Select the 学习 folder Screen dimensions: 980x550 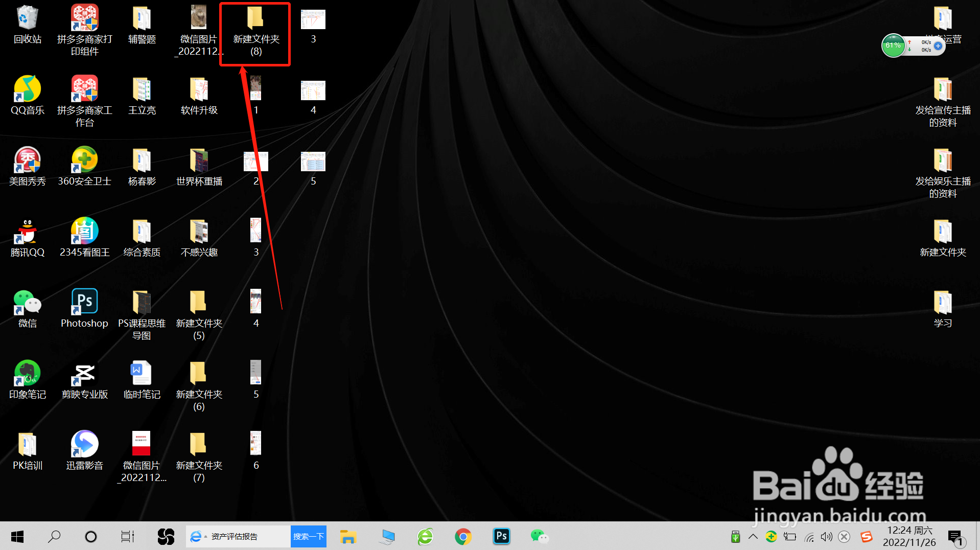943,309
